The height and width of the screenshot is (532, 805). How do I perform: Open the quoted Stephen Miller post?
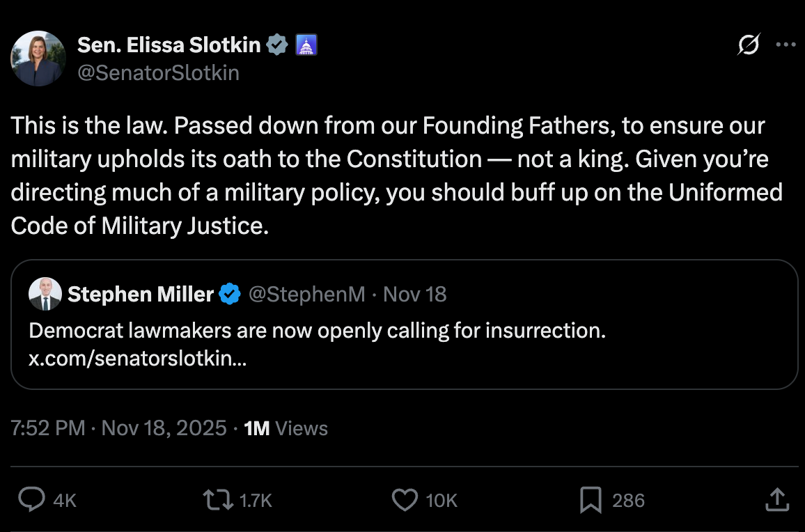(x=402, y=324)
